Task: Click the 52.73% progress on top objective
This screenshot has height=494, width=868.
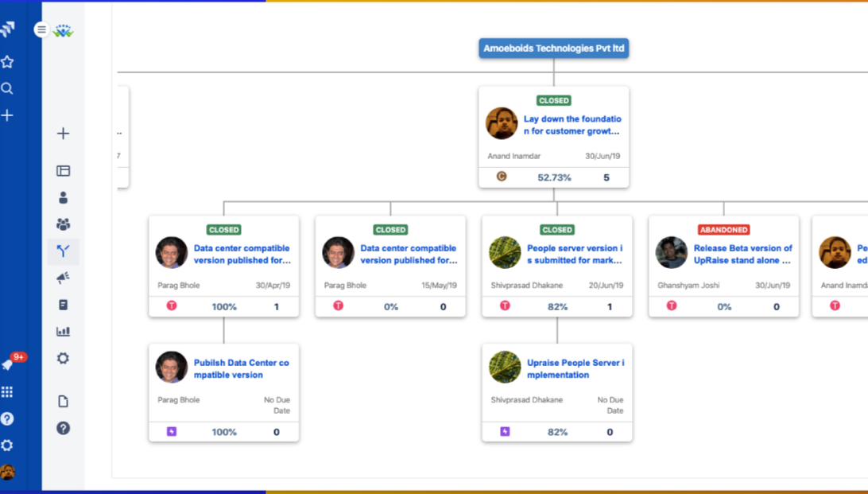Action: [554, 177]
